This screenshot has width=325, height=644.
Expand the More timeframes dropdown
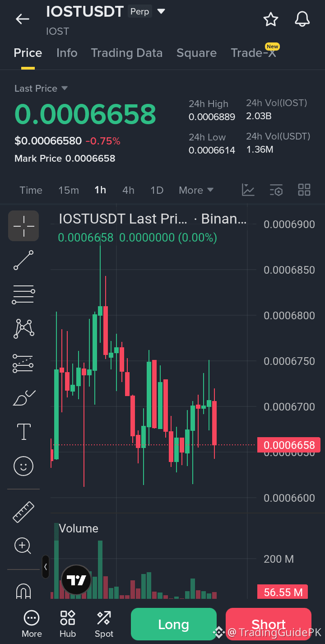pyautogui.click(x=196, y=190)
